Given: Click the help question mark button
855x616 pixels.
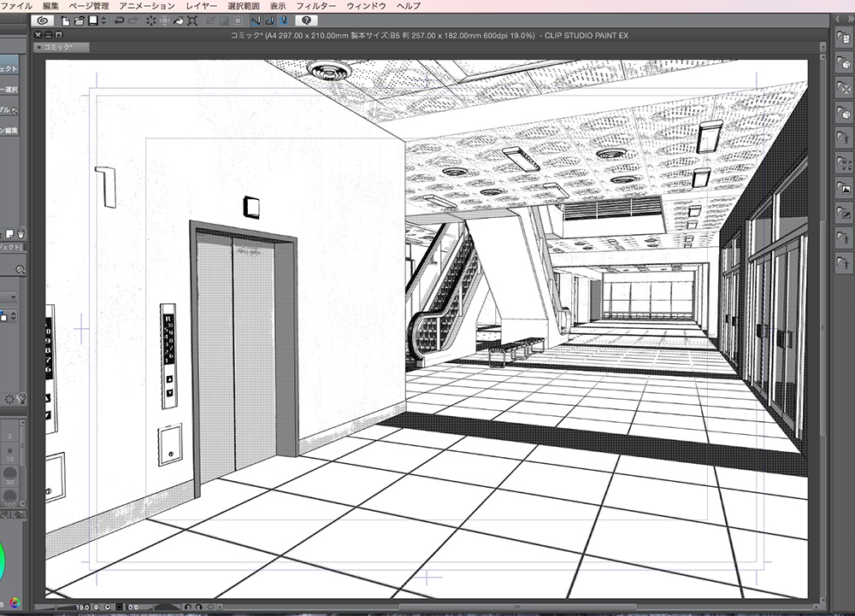Looking at the screenshot, I should (x=306, y=21).
